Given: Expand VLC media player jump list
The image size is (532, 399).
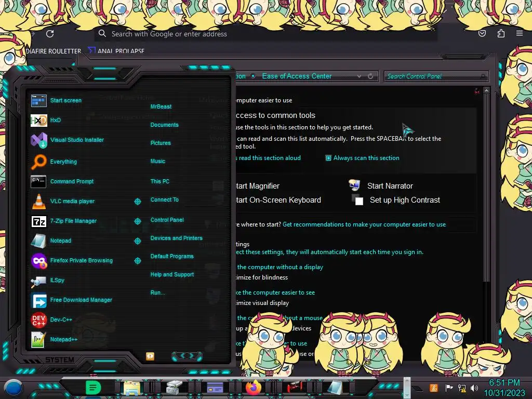Looking at the screenshot, I should click(x=137, y=202).
